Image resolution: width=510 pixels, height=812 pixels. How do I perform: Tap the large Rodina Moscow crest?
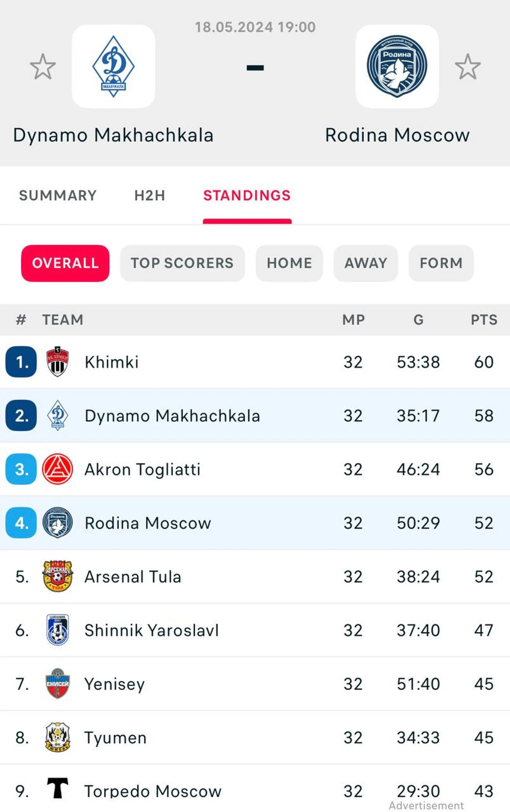[x=397, y=66]
